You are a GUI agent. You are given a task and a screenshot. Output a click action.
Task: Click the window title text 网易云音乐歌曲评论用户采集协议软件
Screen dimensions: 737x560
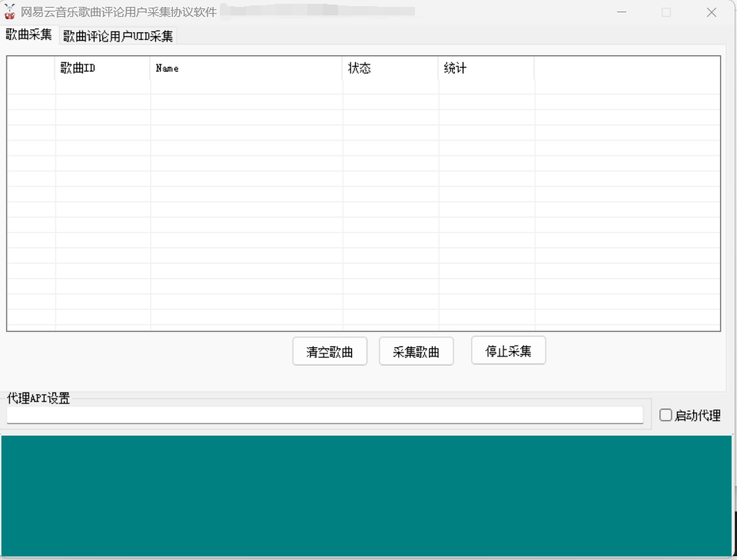coord(118,12)
